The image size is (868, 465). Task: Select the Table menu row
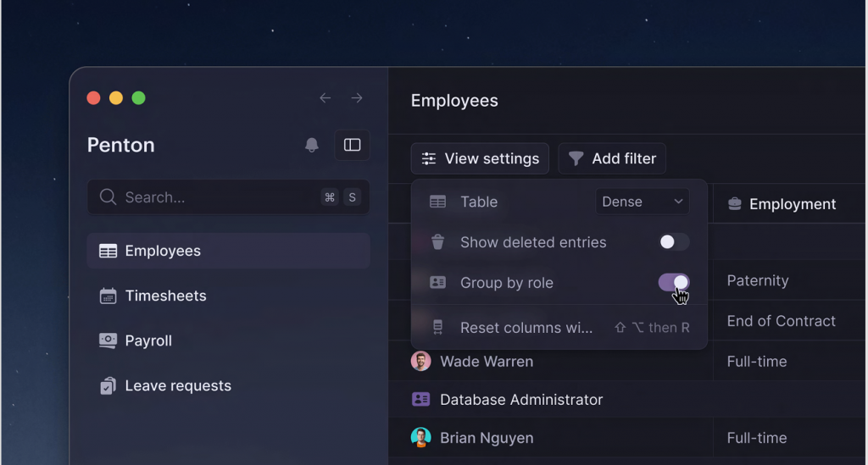479,202
